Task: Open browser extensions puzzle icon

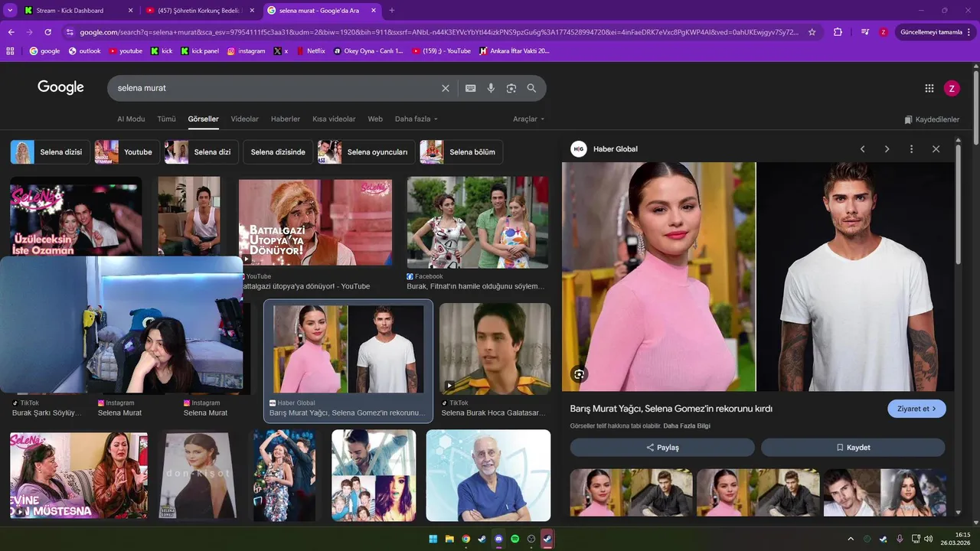Action: (838, 32)
